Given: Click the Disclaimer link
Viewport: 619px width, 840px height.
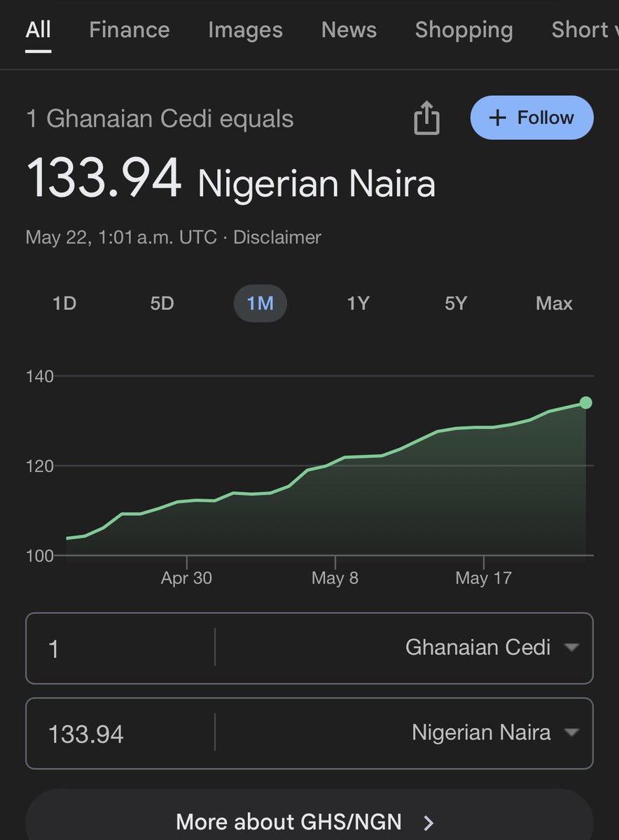Looking at the screenshot, I should coord(277,237).
